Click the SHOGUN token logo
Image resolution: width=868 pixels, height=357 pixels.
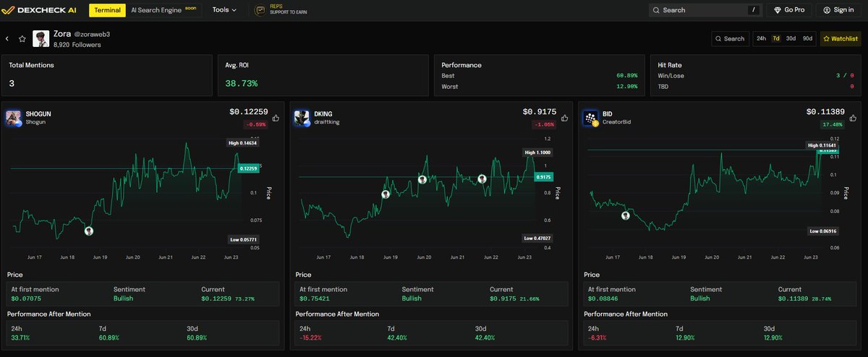click(x=14, y=118)
